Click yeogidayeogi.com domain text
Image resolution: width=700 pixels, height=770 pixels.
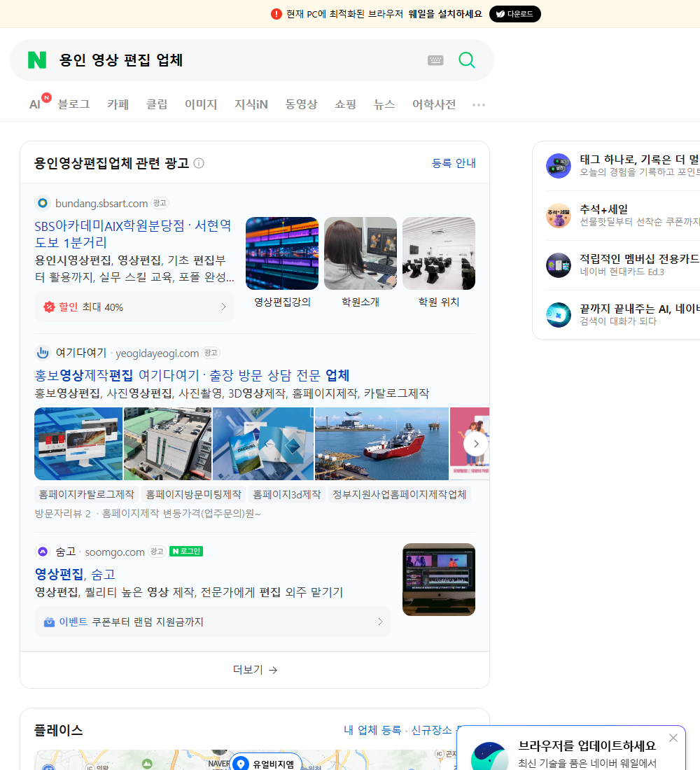157,353
